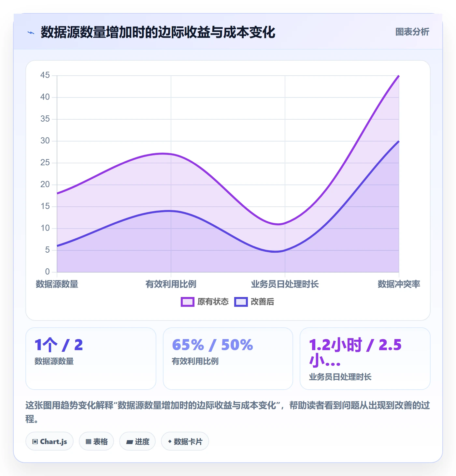Viewport: 456px width, 476px height.
Task: Open the 业务员日处理时长 stat card
Action: 365,359
